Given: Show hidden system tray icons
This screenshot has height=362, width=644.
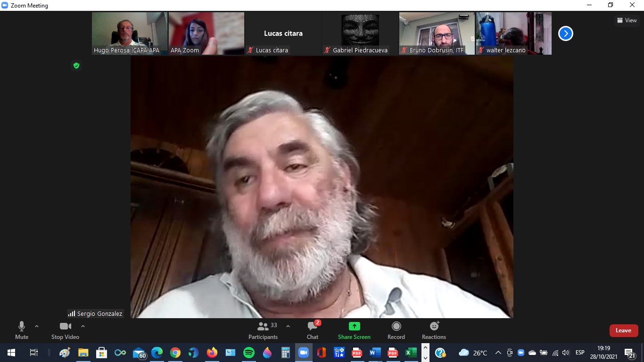Looking at the screenshot, I should tap(498, 353).
